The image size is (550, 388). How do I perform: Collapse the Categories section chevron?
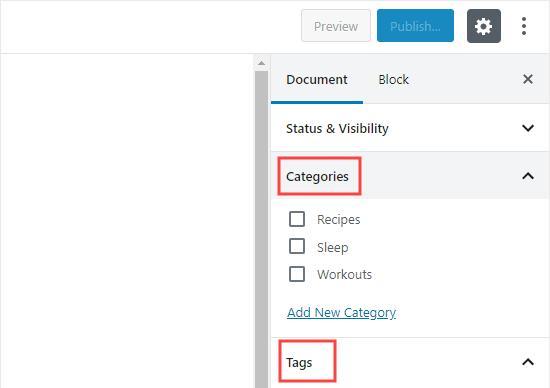(x=528, y=176)
